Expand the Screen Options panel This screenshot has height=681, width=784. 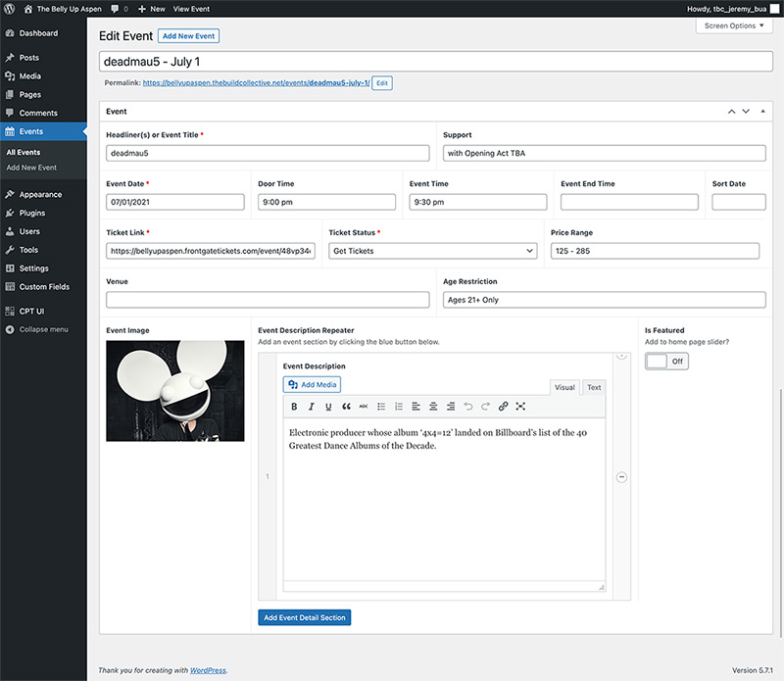click(734, 25)
